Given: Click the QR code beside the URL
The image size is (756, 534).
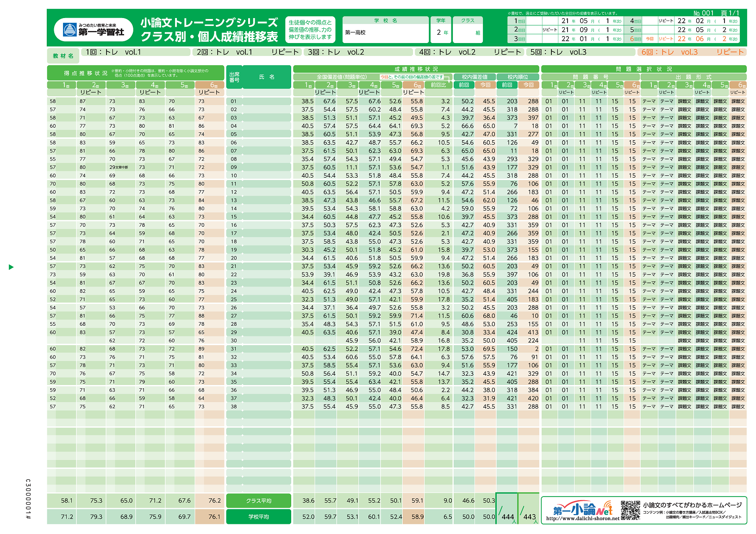Looking at the screenshot, I should click(x=631, y=510).
